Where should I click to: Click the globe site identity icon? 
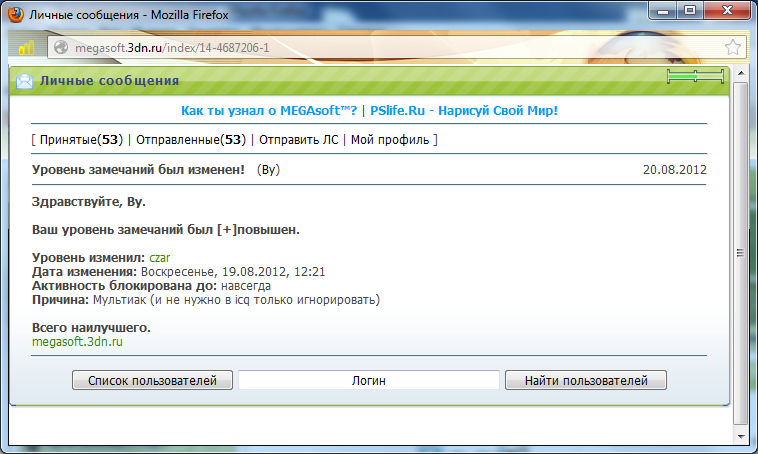pos(61,47)
